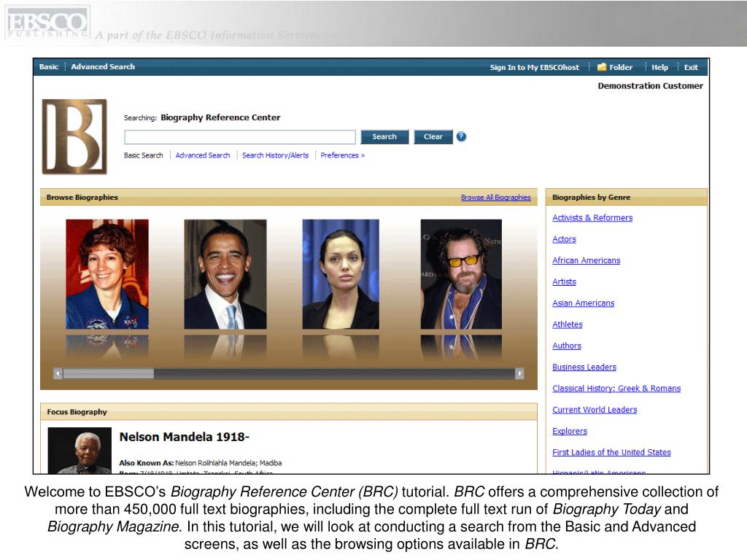Open African Americans genre link
The image size is (747, 560).
(587, 260)
